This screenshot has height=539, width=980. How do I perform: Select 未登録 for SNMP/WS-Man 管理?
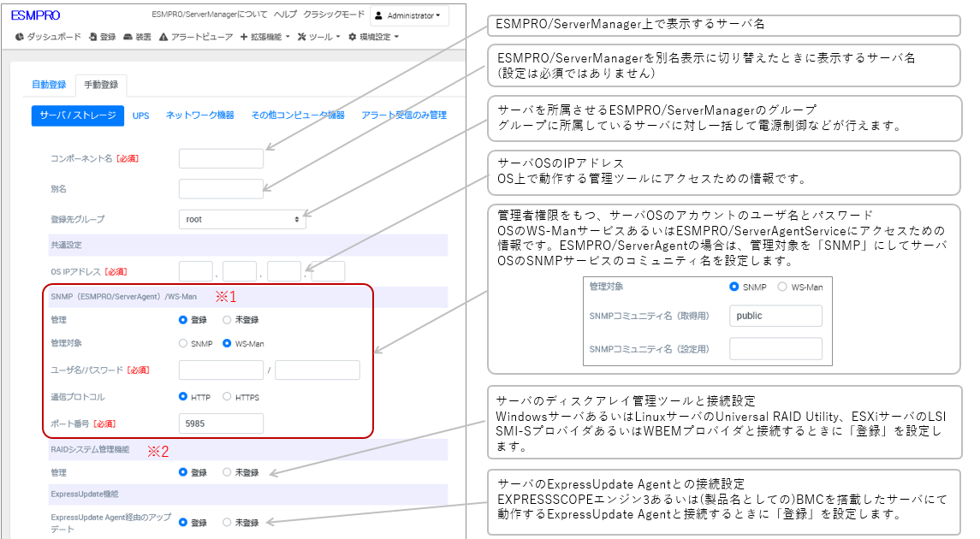click(227, 320)
